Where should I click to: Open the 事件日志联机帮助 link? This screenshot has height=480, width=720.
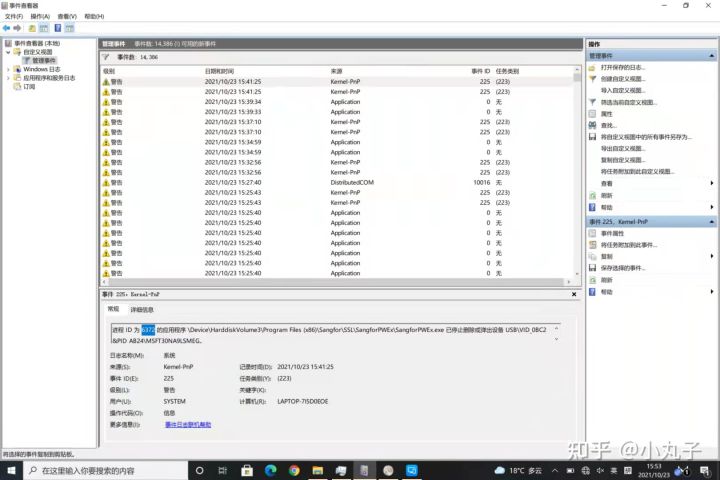[x=188, y=425]
